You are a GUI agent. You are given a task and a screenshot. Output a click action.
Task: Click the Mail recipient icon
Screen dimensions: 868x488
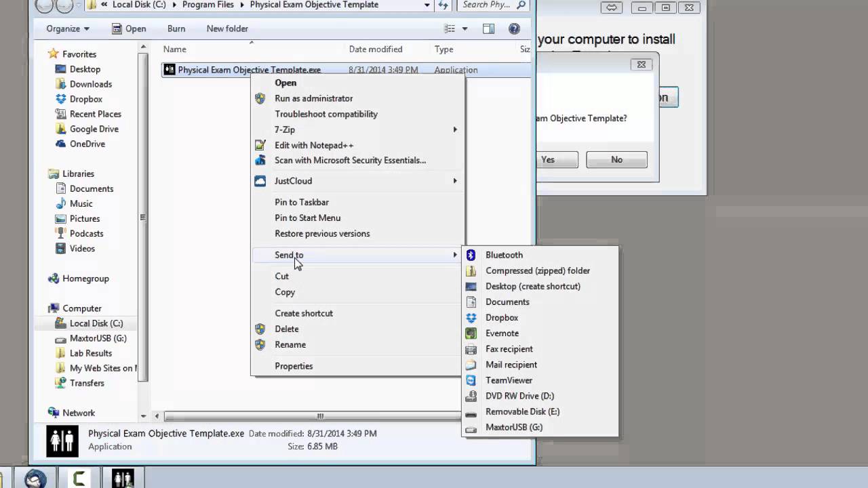[x=471, y=364]
